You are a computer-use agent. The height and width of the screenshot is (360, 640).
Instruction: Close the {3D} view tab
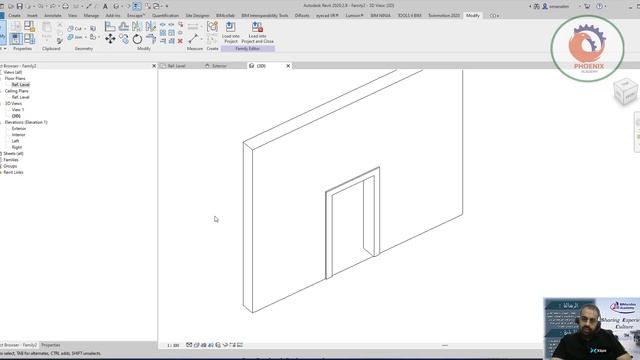(x=288, y=66)
